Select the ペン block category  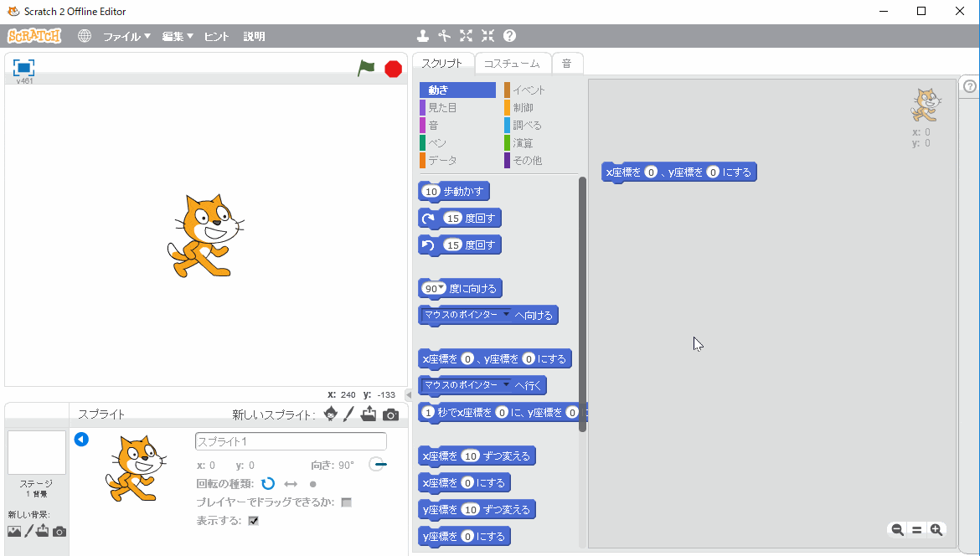(457, 143)
